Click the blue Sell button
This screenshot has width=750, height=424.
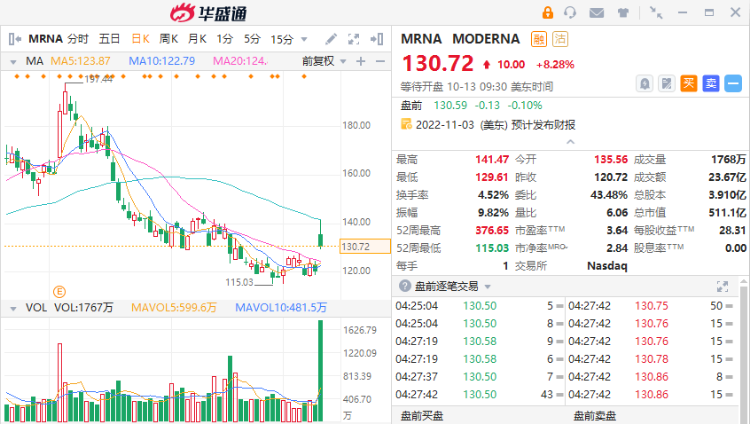click(711, 84)
